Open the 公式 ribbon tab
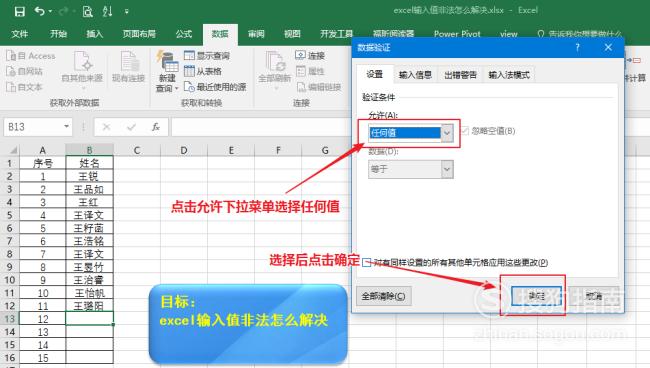The height and width of the screenshot is (368, 650). tap(184, 34)
